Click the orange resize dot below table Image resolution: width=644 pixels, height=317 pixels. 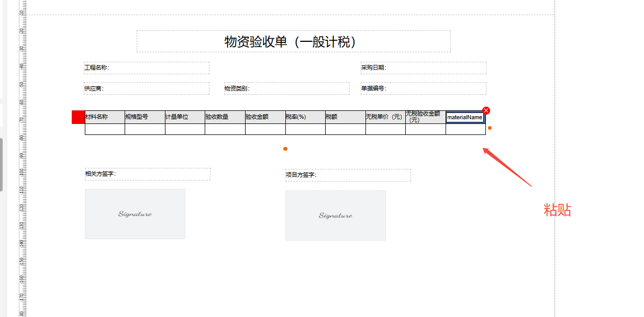tap(285, 149)
